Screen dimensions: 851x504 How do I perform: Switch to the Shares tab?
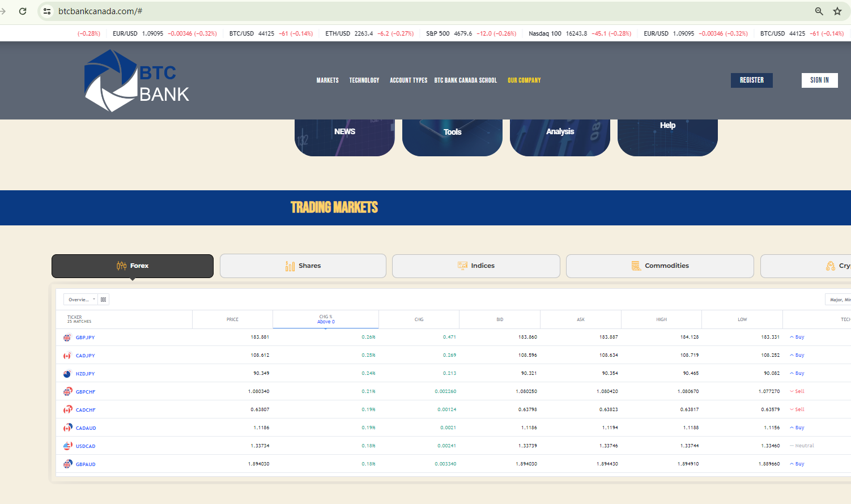pos(303,266)
